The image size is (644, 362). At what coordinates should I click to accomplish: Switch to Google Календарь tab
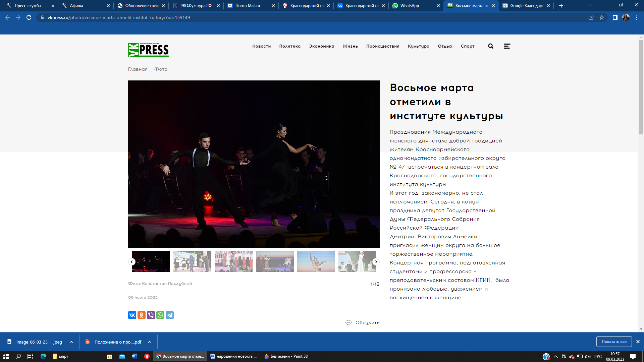[x=526, y=6]
